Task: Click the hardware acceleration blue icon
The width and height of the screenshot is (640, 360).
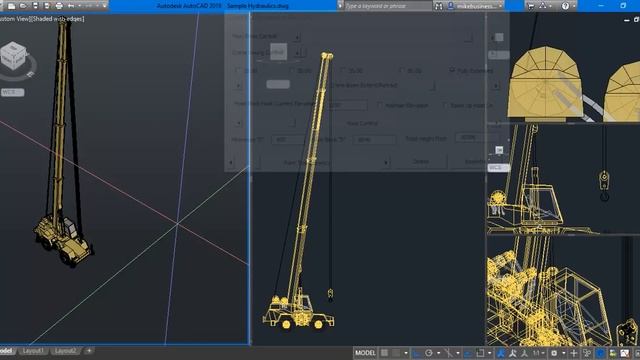Action: [600, 353]
